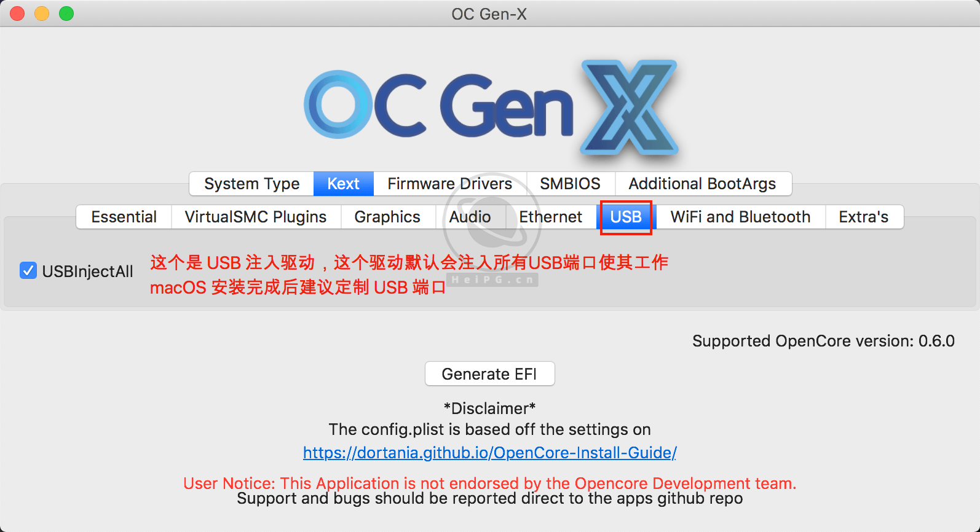The image size is (980, 532).
Task: Minimize the OC Gen-X window
Action: [x=42, y=14]
